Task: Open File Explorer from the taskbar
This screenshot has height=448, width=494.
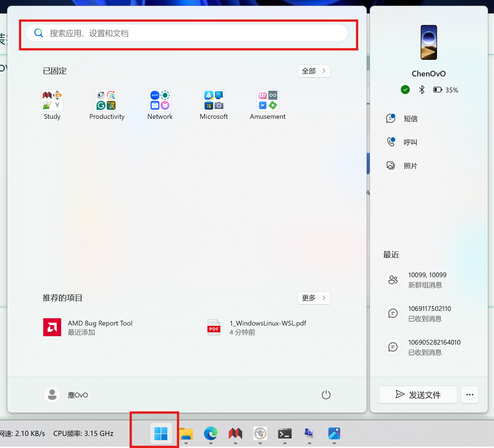Action: coord(186,433)
